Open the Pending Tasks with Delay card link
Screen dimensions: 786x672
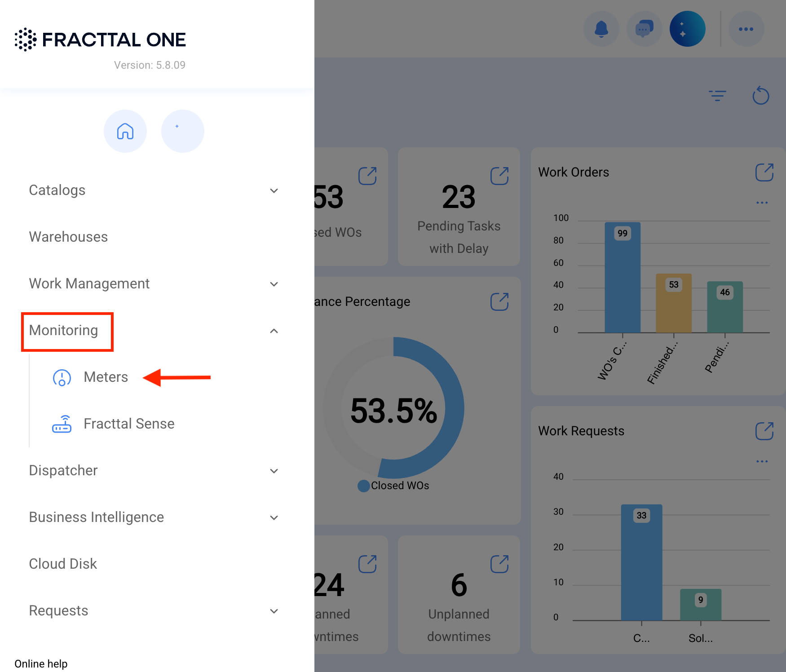[x=499, y=176]
